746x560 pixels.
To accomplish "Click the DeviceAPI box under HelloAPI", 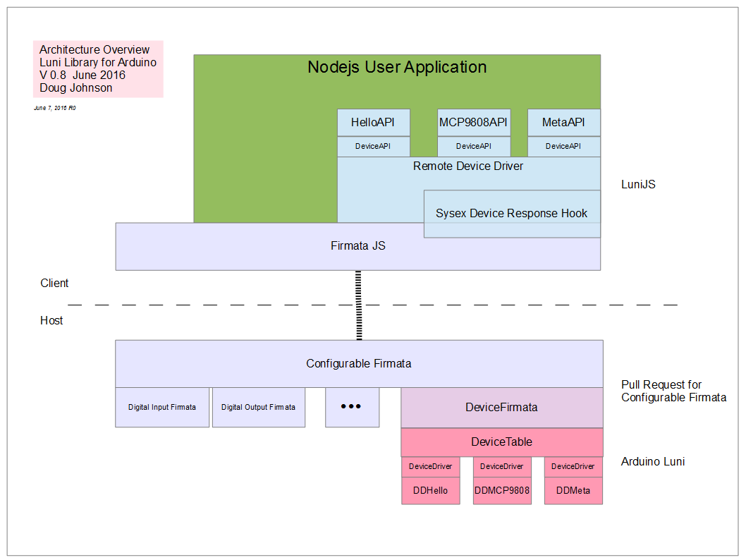I will pos(374,147).
